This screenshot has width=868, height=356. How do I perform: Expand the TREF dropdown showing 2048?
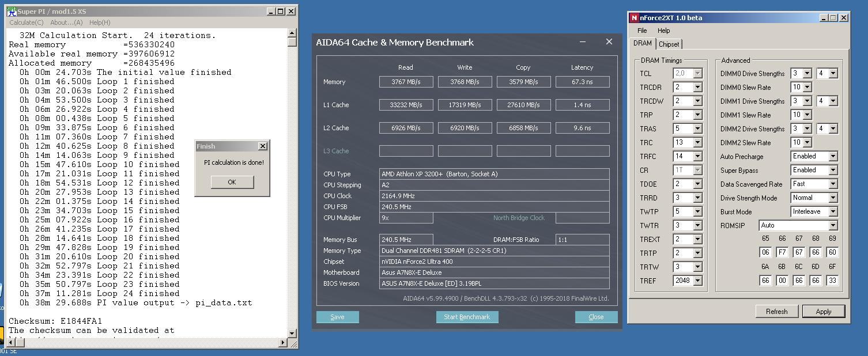pos(697,281)
